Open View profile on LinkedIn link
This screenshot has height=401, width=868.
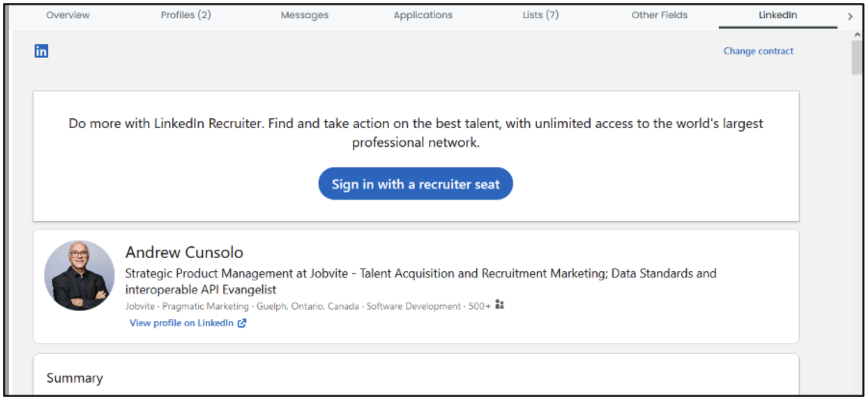pos(181,323)
